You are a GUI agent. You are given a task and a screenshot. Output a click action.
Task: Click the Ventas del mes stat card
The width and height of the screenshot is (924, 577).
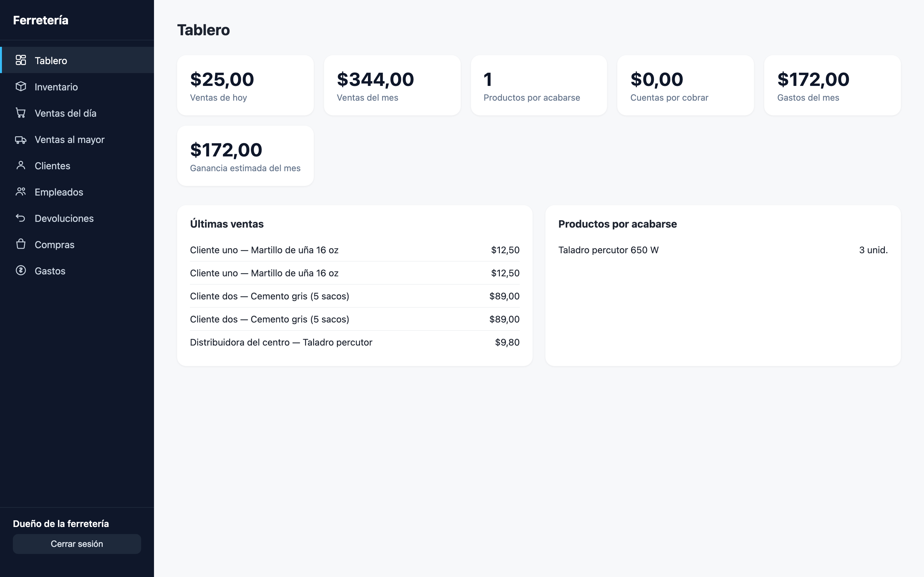click(392, 86)
